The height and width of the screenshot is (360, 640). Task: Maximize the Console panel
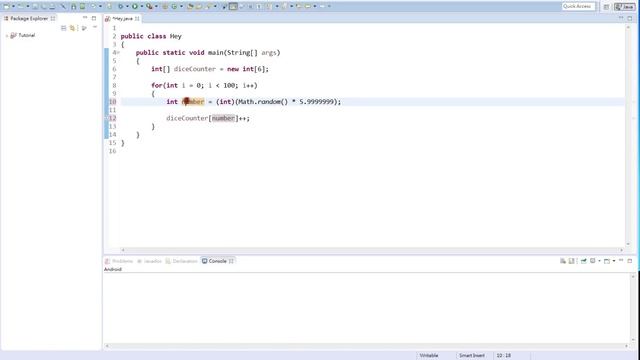pos(630,260)
